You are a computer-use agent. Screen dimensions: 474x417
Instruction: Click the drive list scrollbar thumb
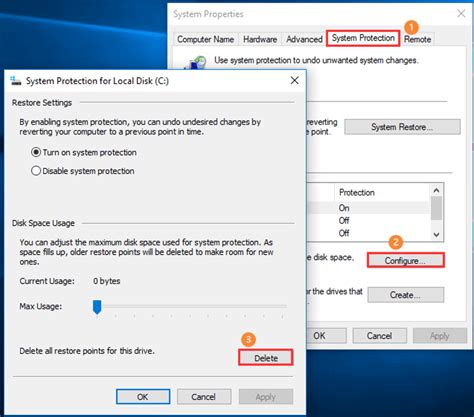click(436, 208)
